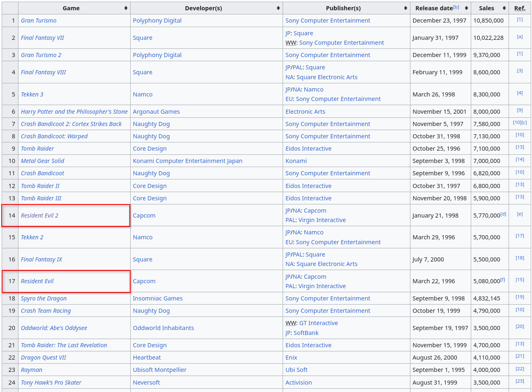This screenshot has height=392, width=532.
Task: Click Polyphony Digital in the Gran Turismo row
Action: (x=157, y=21)
